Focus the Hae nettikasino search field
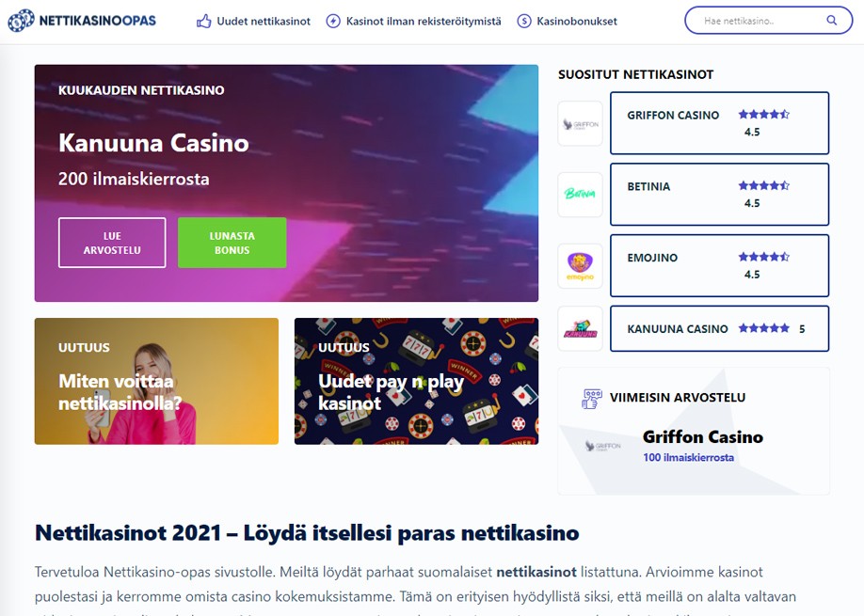This screenshot has height=616, width=864. pyautogui.click(x=768, y=21)
